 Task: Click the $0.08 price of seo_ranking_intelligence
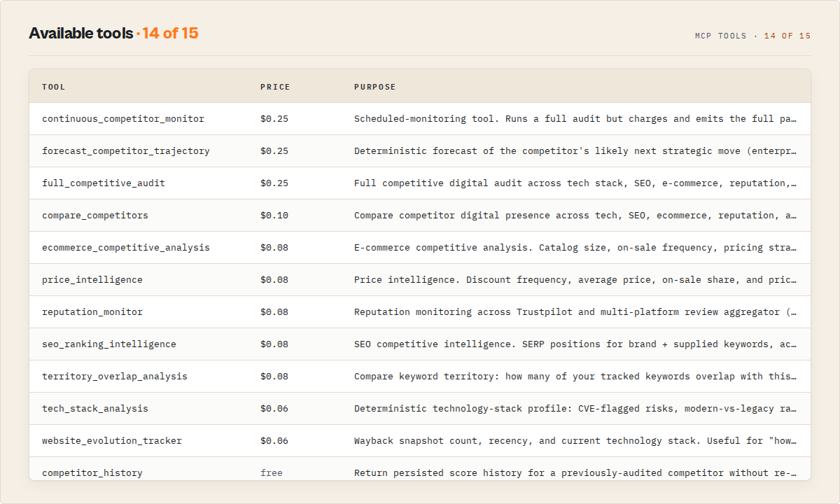(274, 344)
